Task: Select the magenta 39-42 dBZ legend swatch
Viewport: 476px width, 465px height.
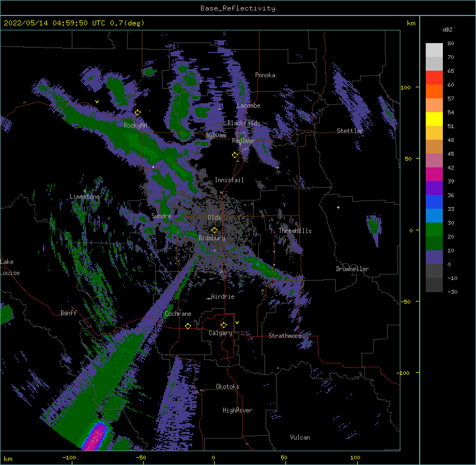Action: click(434, 174)
